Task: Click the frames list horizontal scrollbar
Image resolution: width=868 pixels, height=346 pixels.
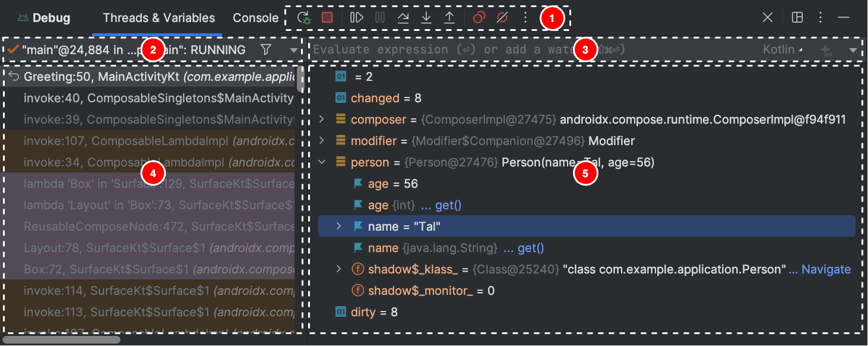Action: [62, 339]
